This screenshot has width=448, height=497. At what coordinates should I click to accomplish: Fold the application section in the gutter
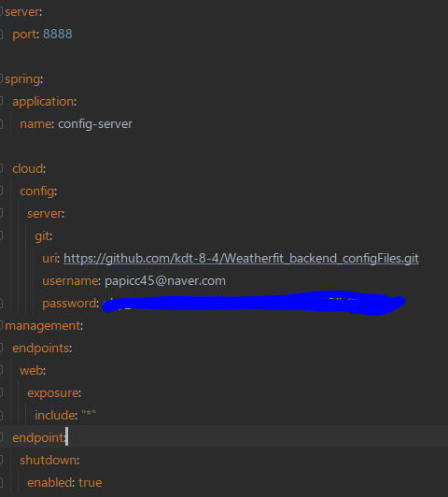1,102
